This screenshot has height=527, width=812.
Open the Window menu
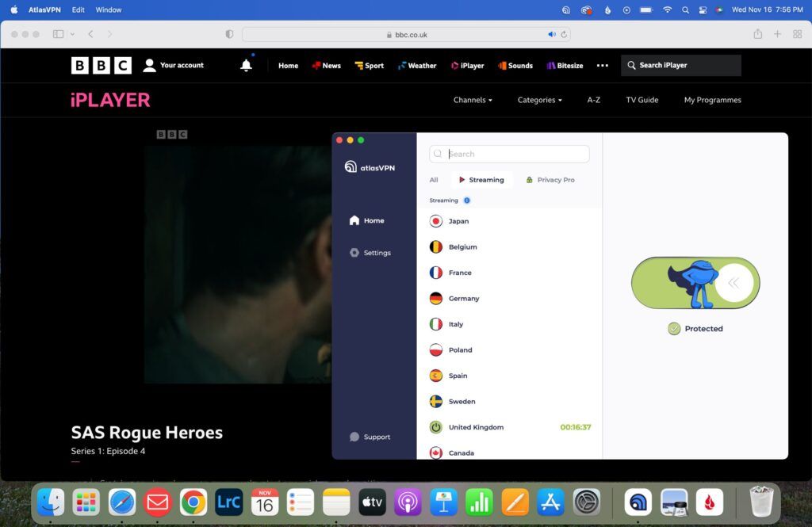108,10
